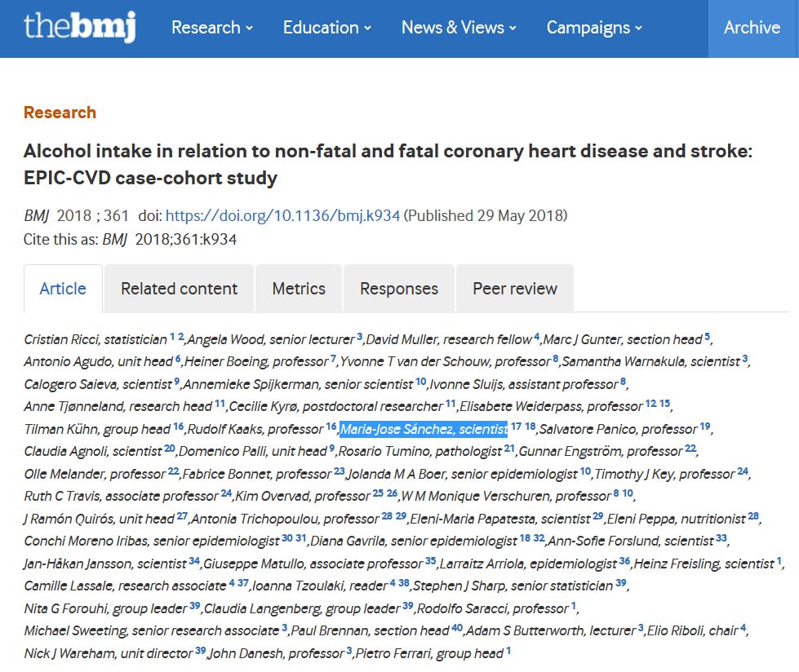Switch to the Peer review tab
This screenshot has width=799, height=672.
pyautogui.click(x=515, y=289)
